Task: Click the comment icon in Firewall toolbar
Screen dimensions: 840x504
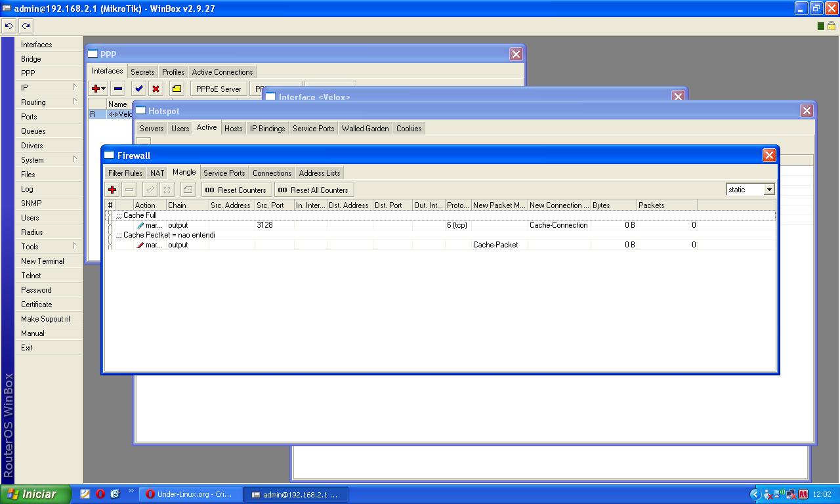Action: click(x=188, y=190)
